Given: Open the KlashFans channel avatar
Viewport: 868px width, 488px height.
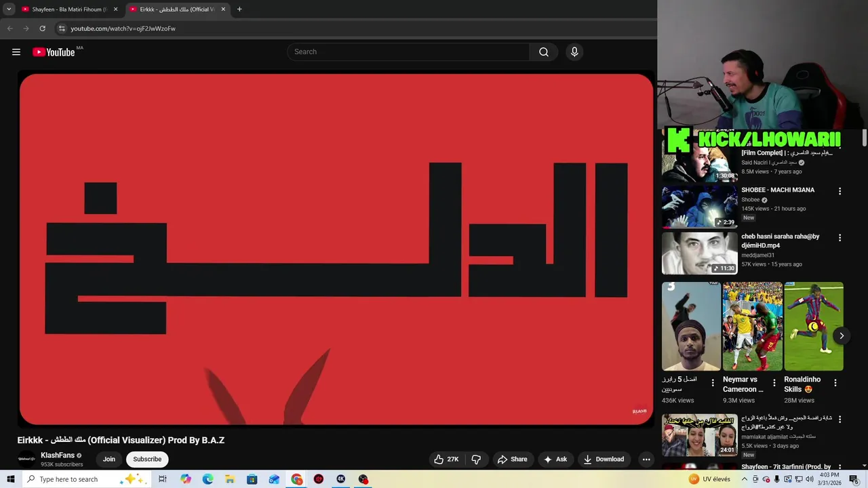Looking at the screenshot, I should point(26,460).
